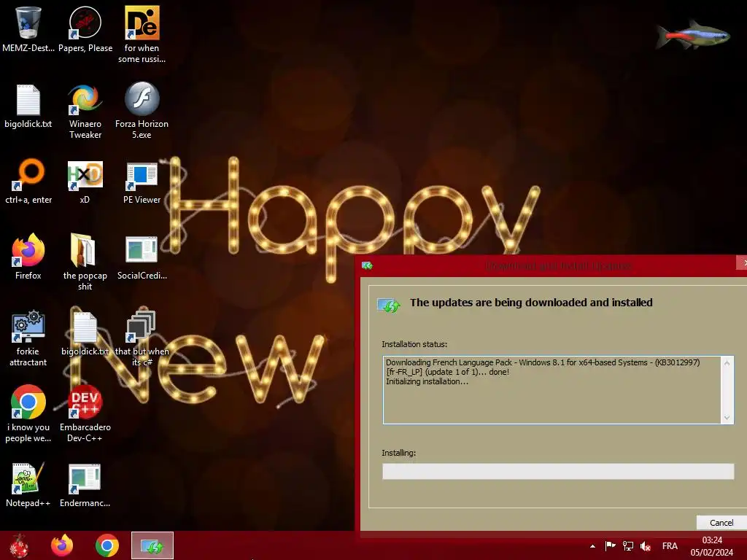Click 'Initializing installation...' status line
Image resolution: width=747 pixels, height=560 pixels.
pos(427,381)
